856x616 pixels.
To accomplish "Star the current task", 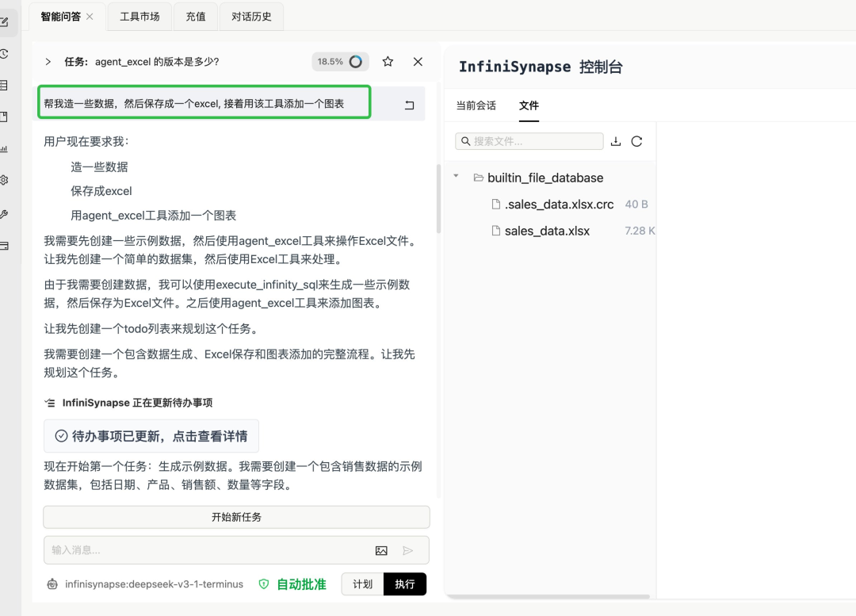I will tap(388, 62).
